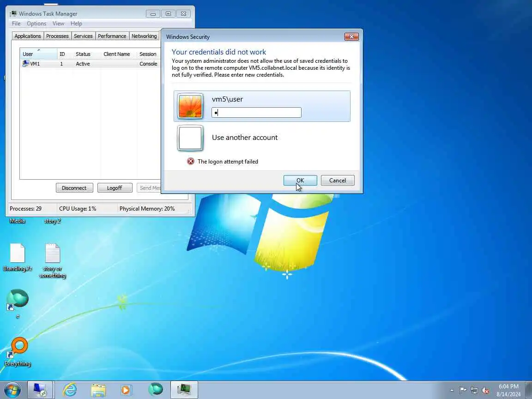Switch to the Services tab
This screenshot has height=399, width=532.
pyautogui.click(x=83, y=36)
